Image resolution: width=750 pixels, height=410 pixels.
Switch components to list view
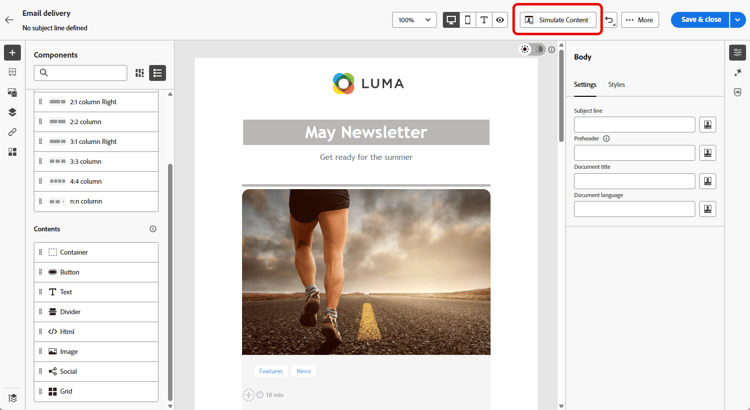[157, 73]
